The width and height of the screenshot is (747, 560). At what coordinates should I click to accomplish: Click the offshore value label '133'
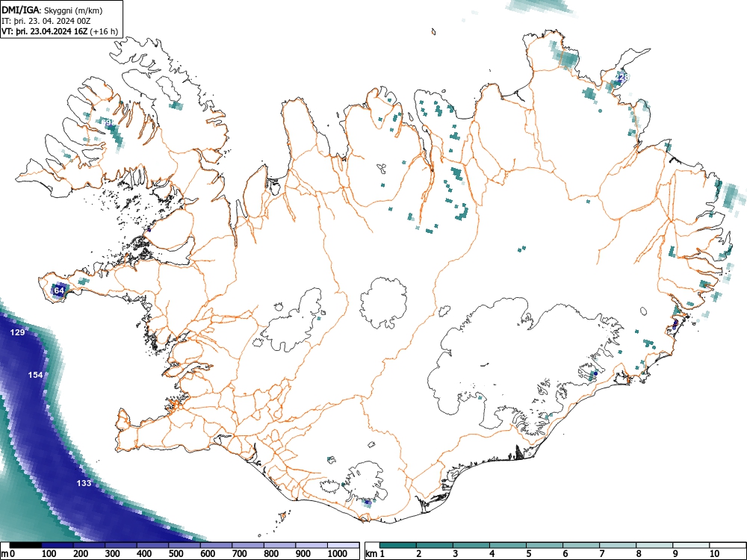84,483
